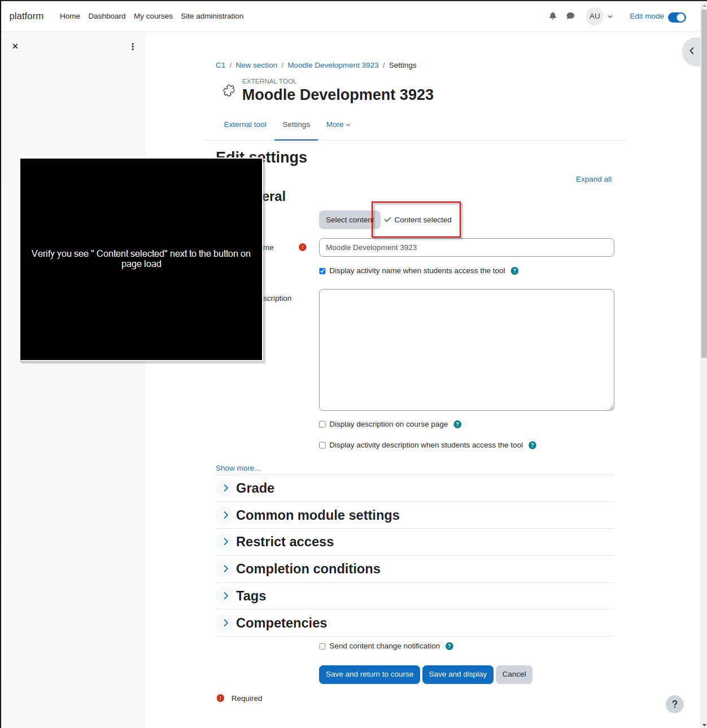707x728 pixels.
Task: Cancel editing the settings
Action: click(x=514, y=674)
